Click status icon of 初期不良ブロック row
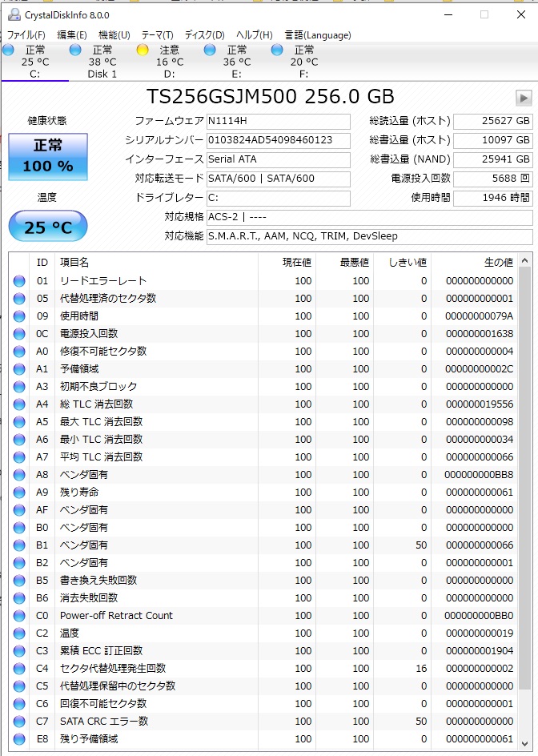The height and width of the screenshot is (756, 538). [x=19, y=387]
